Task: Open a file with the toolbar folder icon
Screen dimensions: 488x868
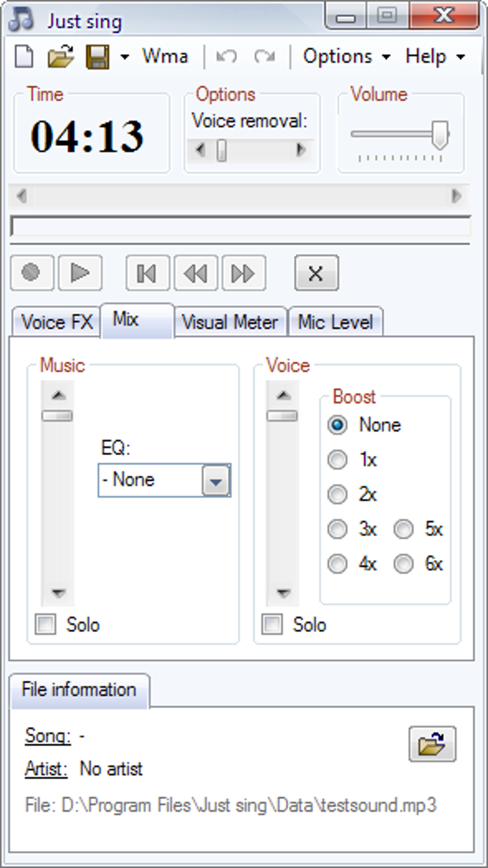Action: click(61, 57)
